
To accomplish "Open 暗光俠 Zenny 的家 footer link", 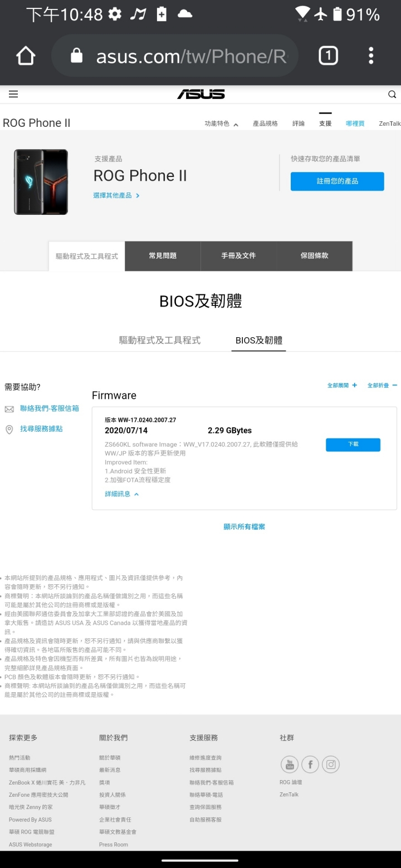I will (31, 807).
